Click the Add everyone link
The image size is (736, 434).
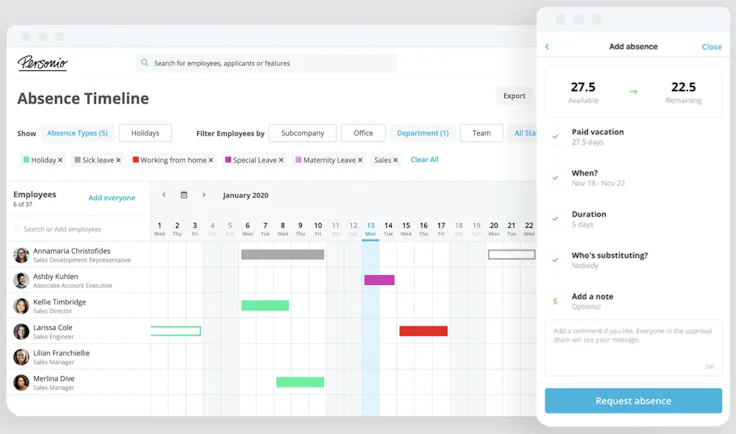(x=112, y=198)
